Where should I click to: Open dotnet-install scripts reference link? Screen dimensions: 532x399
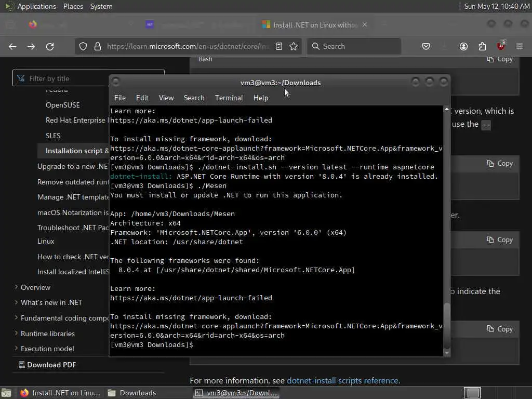coord(343,381)
